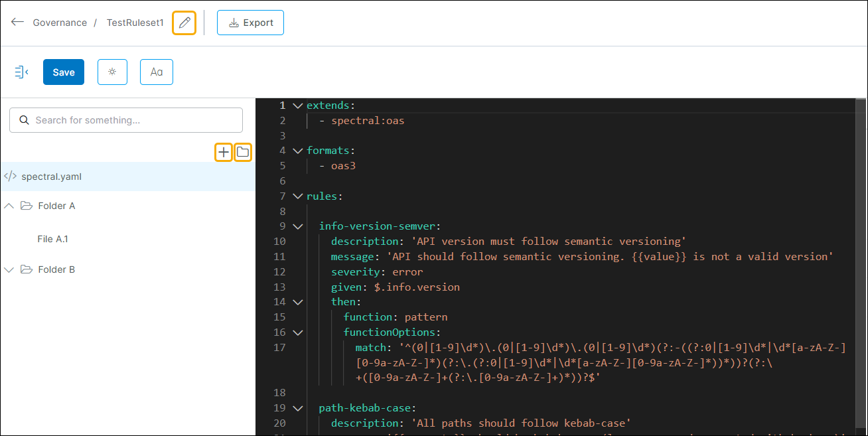Click the 'Search for something' input field

(126, 120)
